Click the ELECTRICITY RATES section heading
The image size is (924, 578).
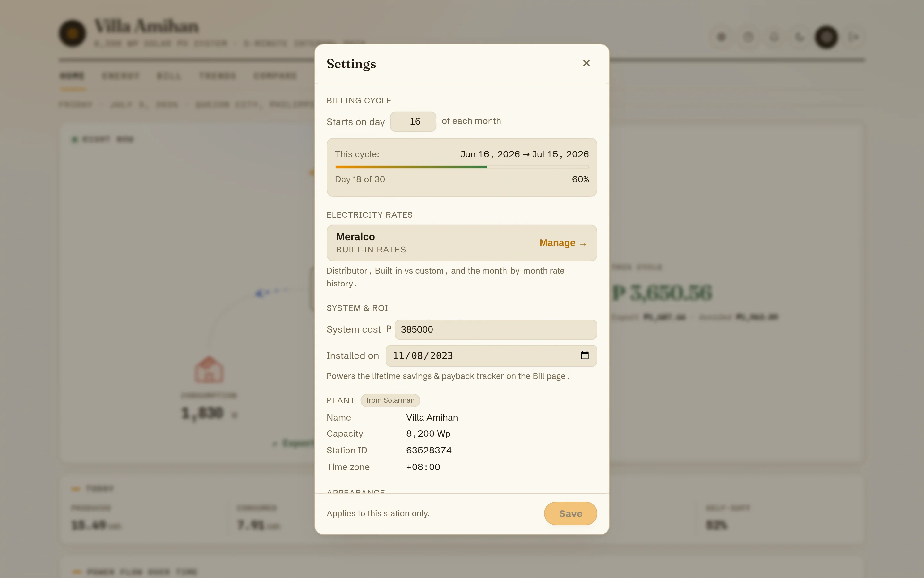(x=369, y=215)
